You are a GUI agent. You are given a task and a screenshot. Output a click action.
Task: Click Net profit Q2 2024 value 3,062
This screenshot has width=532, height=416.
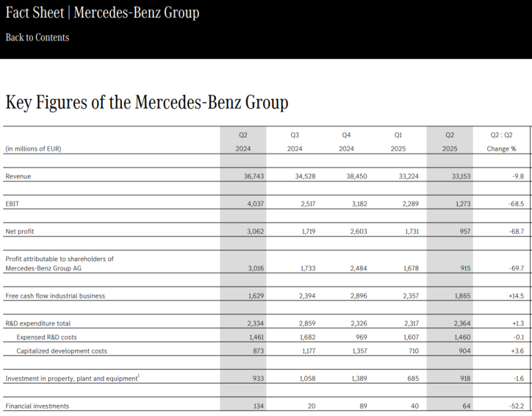(x=255, y=231)
